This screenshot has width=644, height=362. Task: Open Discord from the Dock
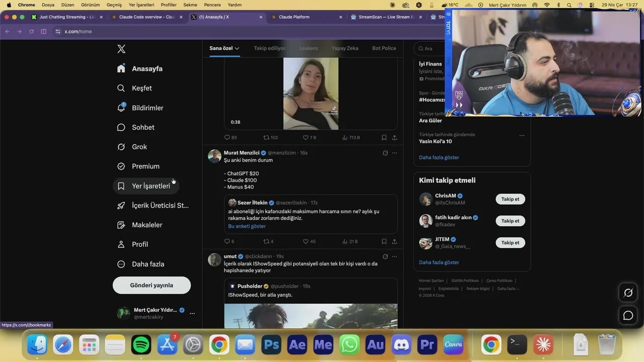click(x=401, y=345)
